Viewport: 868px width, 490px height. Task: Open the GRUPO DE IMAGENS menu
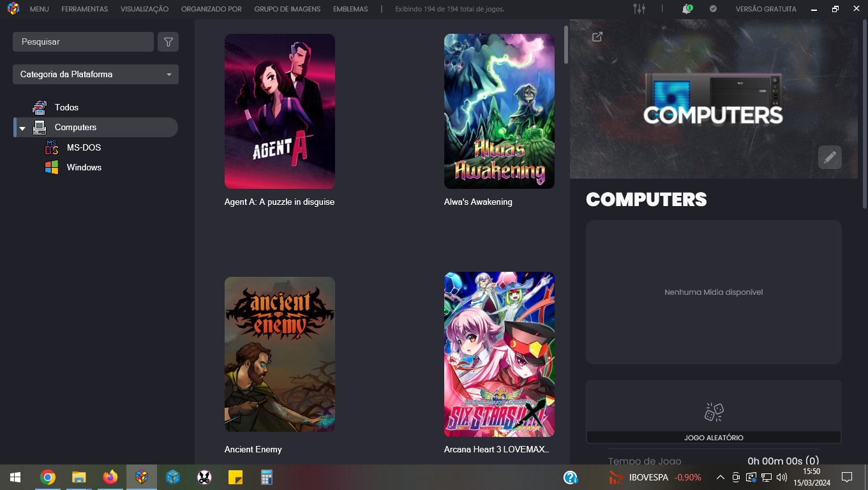coord(287,9)
